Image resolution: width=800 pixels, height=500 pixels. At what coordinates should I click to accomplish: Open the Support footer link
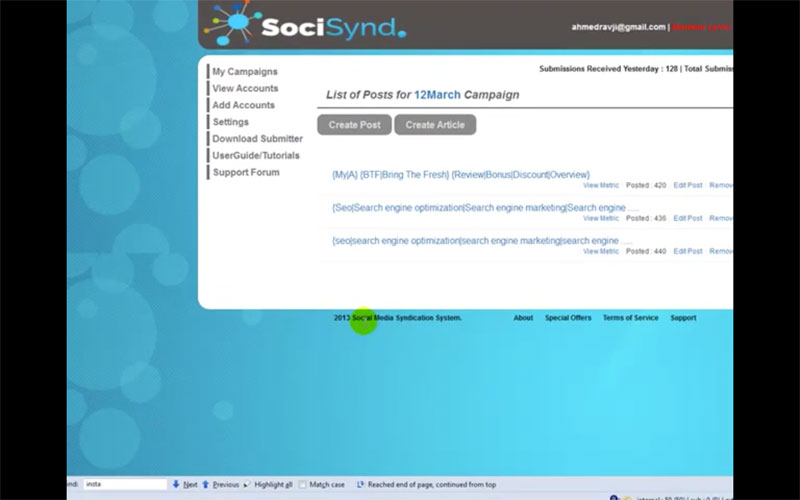click(x=683, y=318)
